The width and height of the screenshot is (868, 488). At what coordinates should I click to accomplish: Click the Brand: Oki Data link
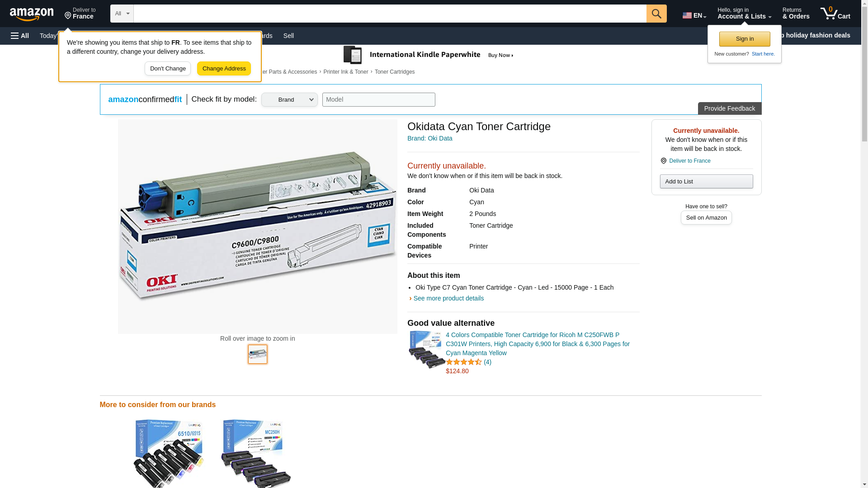tap(429, 138)
